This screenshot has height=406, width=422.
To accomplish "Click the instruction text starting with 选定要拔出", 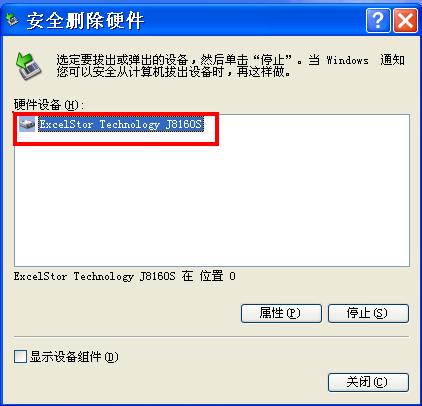I will coord(230,66).
